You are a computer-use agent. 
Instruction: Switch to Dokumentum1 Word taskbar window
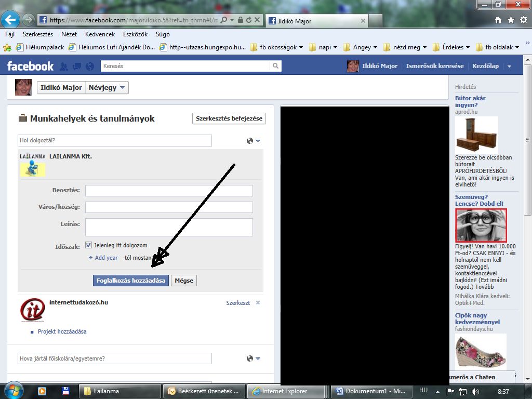[x=371, y=391]
